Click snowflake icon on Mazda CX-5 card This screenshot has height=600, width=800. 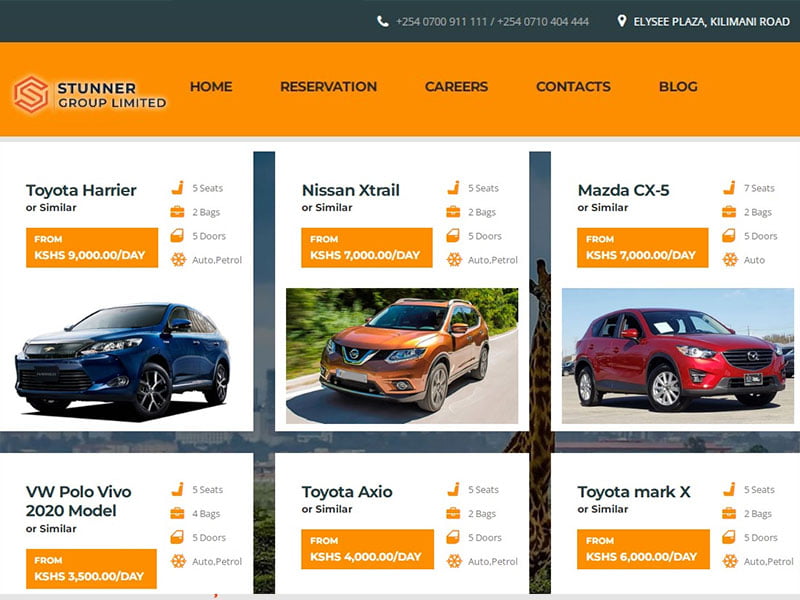coord(730,260)
